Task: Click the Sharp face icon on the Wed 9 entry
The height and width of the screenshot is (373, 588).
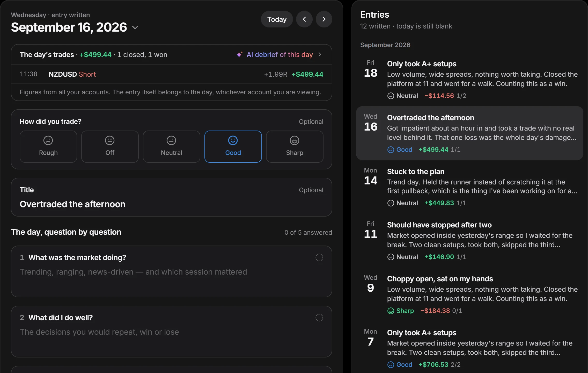Action: 391,311
